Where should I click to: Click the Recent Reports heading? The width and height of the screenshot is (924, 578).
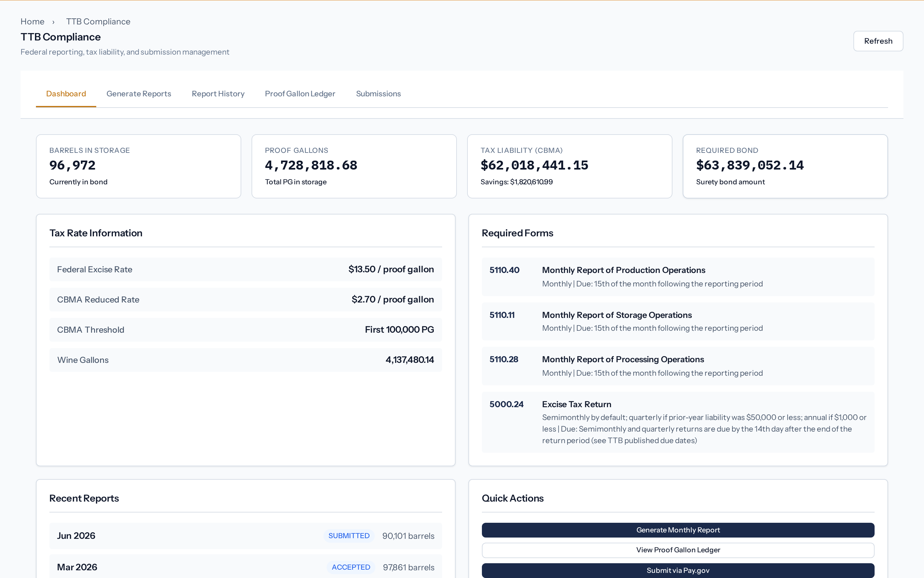pos(84,498)
